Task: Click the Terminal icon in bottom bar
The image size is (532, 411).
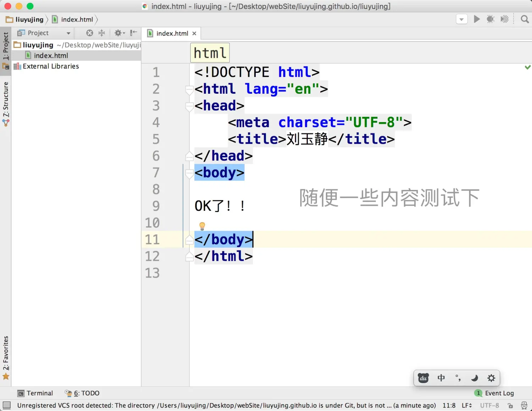Action: 21,393
